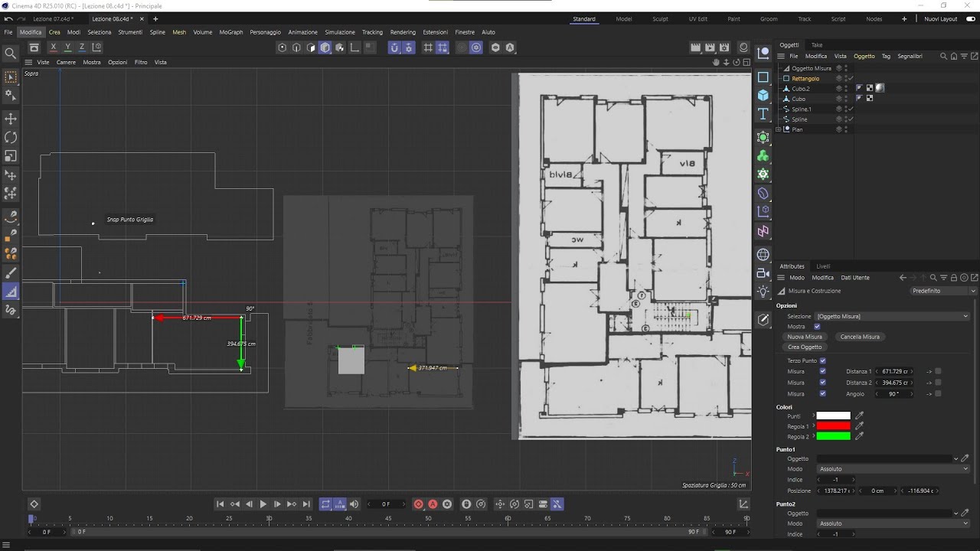Toggle Misura checkbox for Distanza 2

(x=822, y=383)
